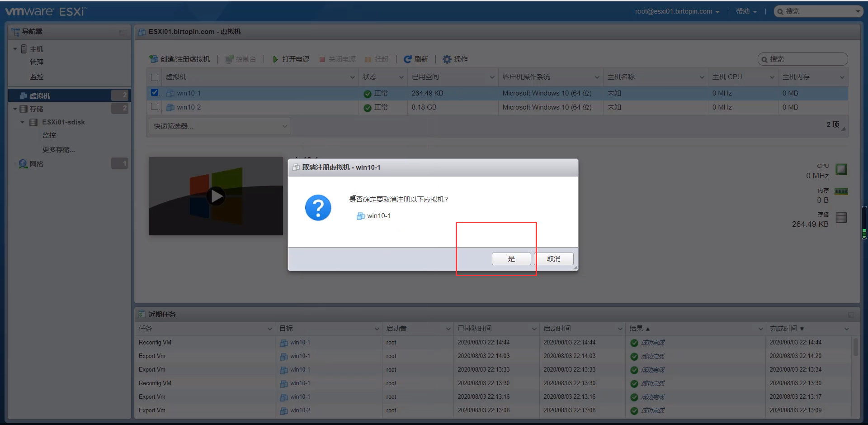Click the blue question mark dialog icon

[318, 208]
